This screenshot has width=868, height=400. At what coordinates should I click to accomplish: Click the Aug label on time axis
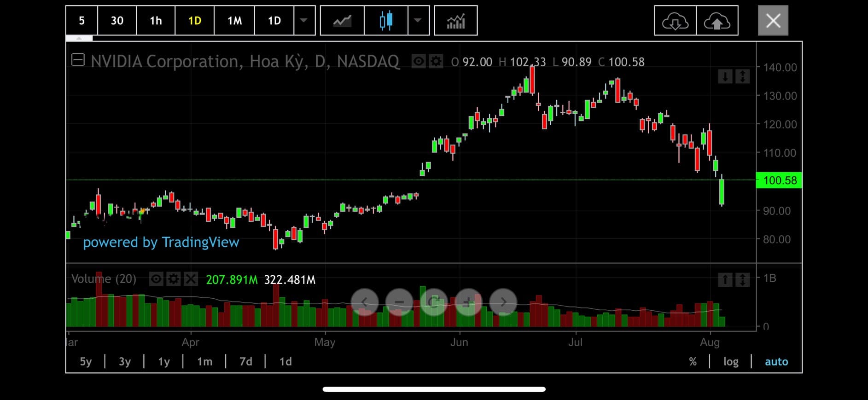(710, 342)
